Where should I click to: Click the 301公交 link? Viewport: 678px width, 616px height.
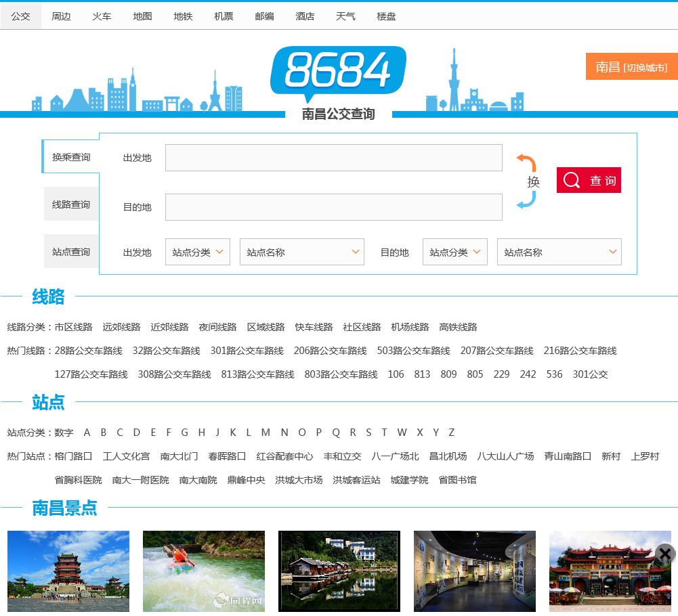click(590, 374)
